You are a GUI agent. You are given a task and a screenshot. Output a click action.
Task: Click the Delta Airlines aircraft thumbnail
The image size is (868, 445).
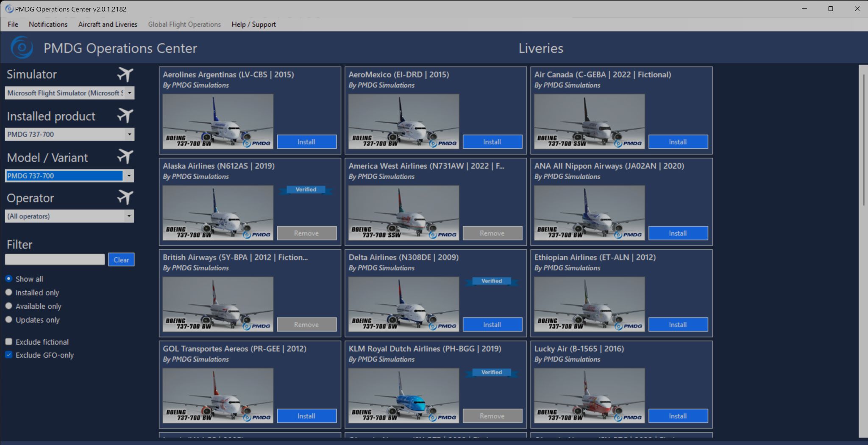403,304
